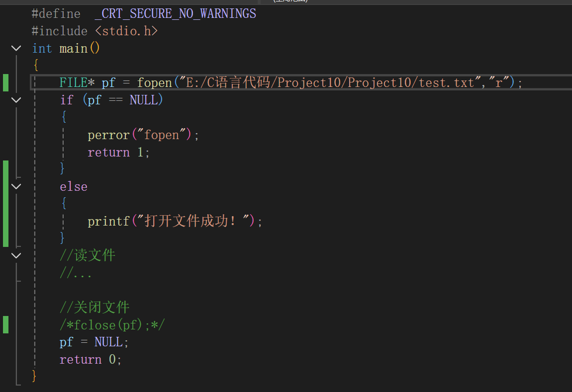Click the //关闭文件 comment

pos(95,307)
